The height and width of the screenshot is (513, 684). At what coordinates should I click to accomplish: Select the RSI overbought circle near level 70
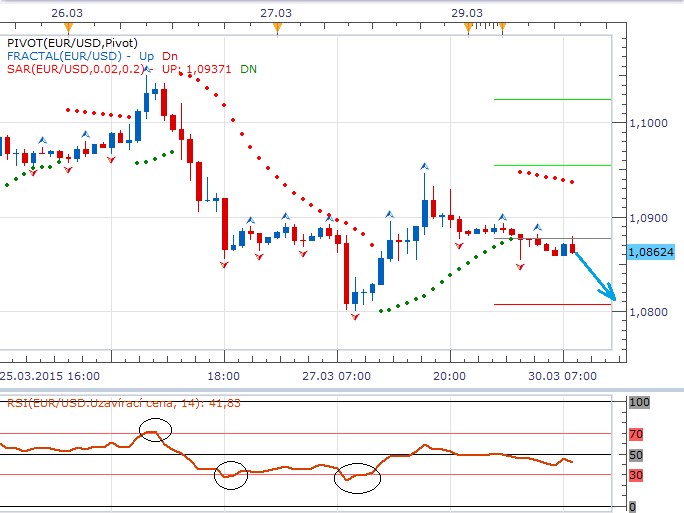point(155,431)
